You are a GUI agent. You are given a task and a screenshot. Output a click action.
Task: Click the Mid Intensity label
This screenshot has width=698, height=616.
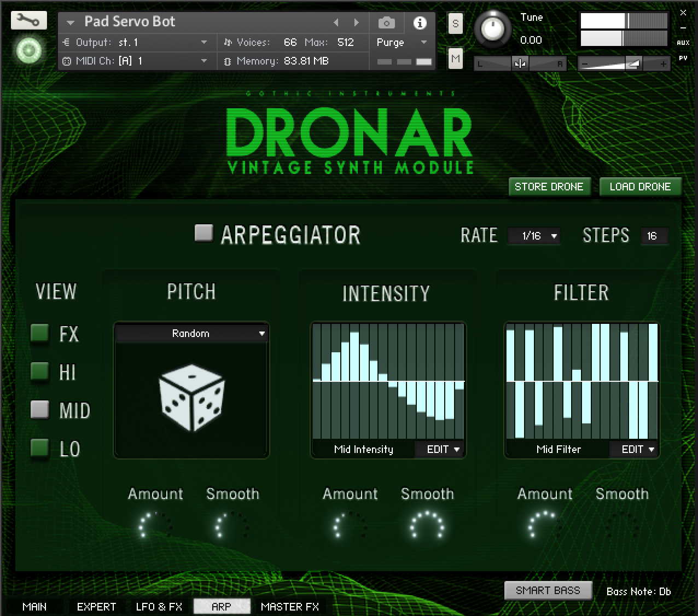point(363,449)
